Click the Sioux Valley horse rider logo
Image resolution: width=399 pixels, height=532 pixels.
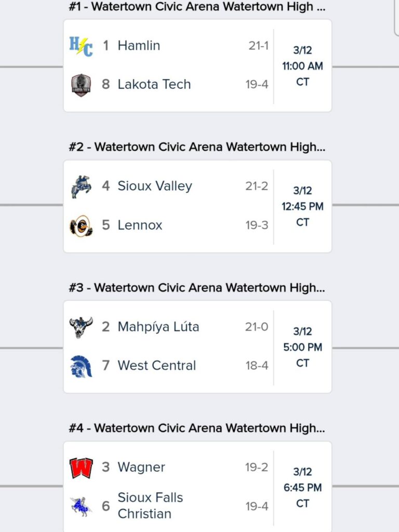81,187
